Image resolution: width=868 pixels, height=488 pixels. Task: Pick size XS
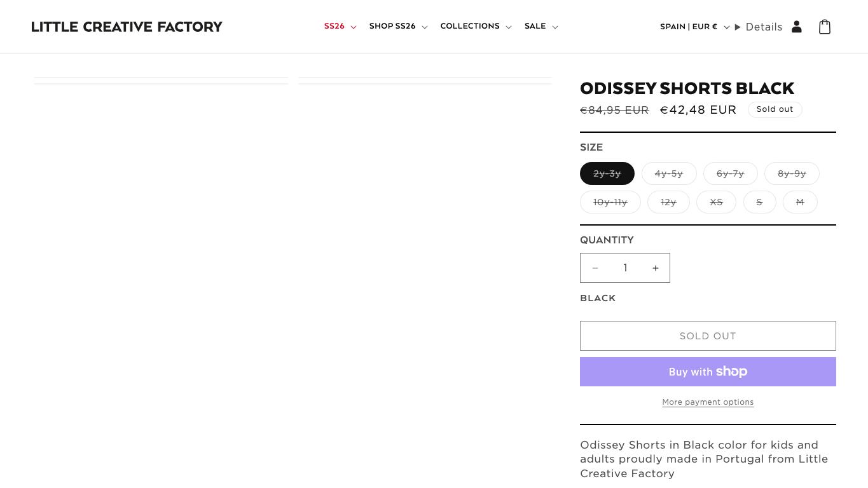pos(716,202)
